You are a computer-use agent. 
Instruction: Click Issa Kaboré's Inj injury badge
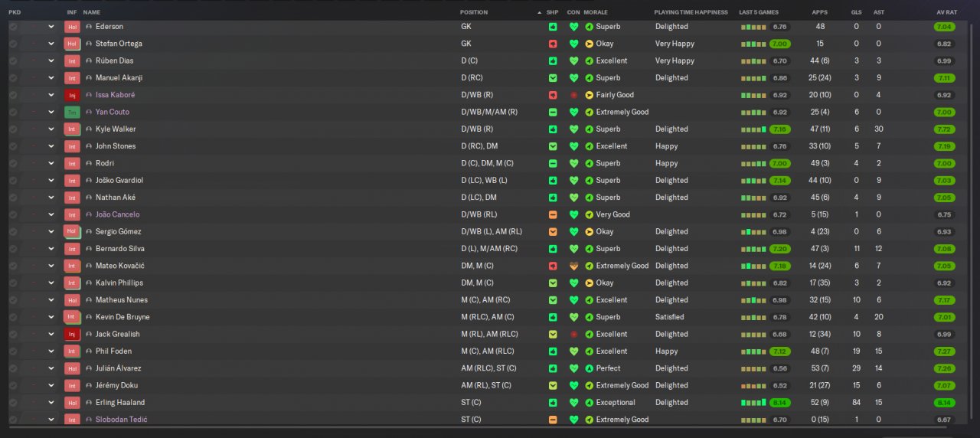pos(72,95)
